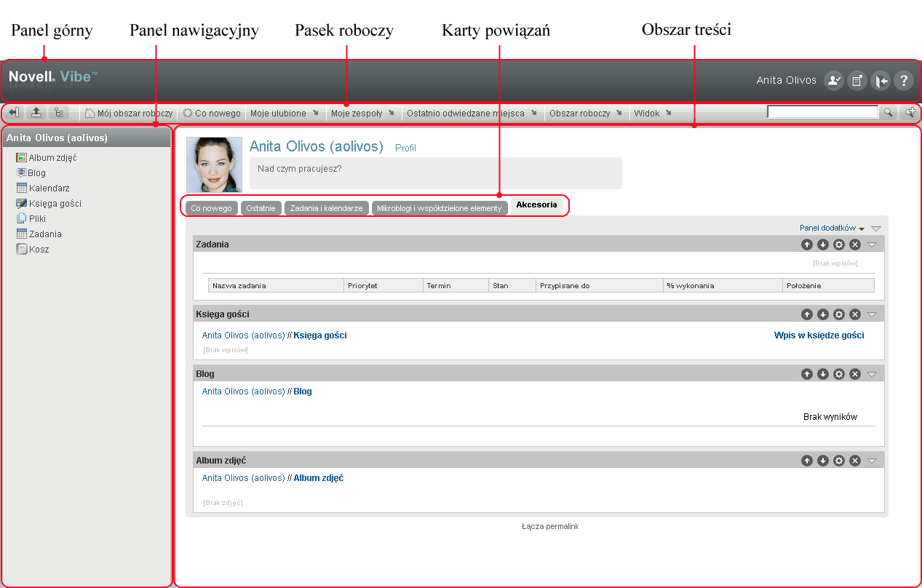Image resolution: width=922 pixels, height=588 pixels.
Task: Open the Księga gości link in accessory
Action: (x=320, y=335)
